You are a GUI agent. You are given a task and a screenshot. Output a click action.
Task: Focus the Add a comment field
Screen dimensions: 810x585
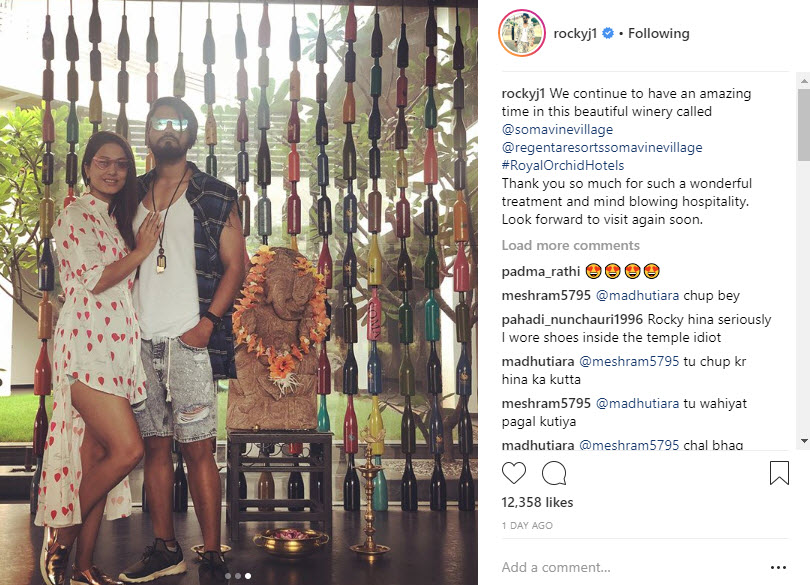click(x=633, y=567)
